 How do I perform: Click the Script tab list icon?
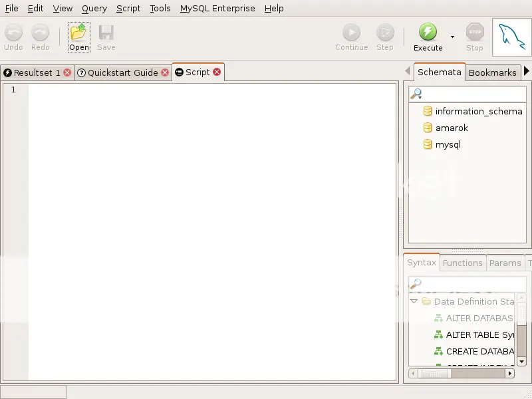click(179, 72)
